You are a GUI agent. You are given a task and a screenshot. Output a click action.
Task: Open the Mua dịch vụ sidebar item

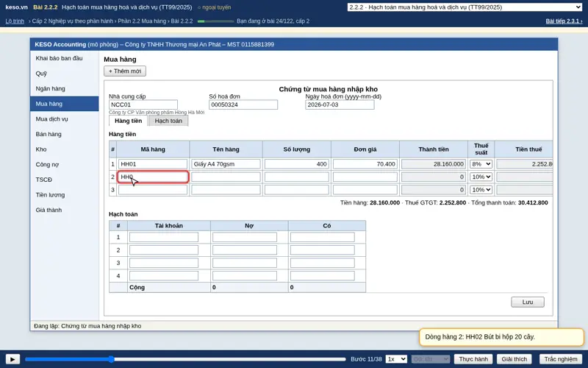(x=65, y=119)
